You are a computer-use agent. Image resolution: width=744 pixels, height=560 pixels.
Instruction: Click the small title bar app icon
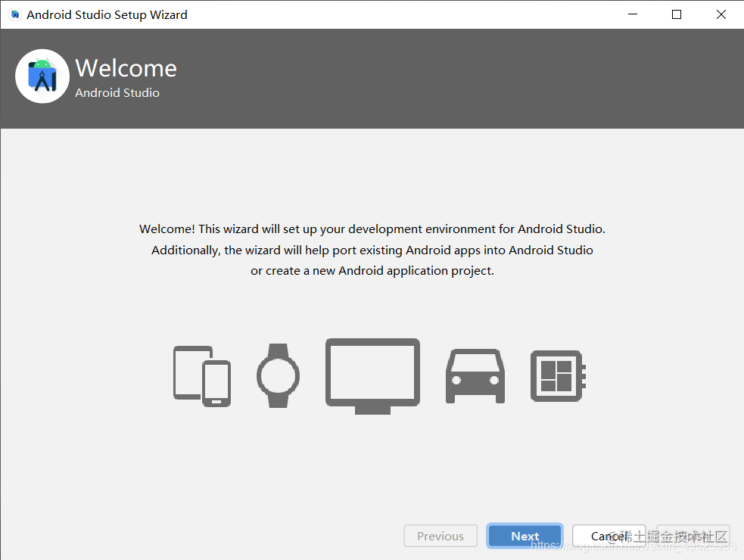point(15,14)
